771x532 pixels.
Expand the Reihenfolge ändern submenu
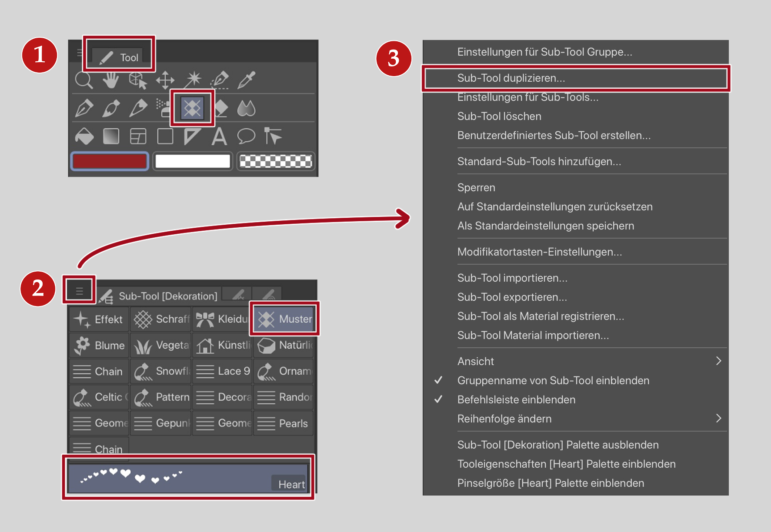pos(575,419)
